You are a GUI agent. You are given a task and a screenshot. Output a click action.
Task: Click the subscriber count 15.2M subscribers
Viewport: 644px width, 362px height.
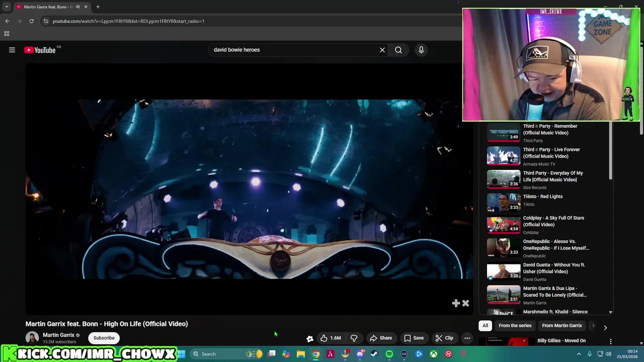pos(59,342)
